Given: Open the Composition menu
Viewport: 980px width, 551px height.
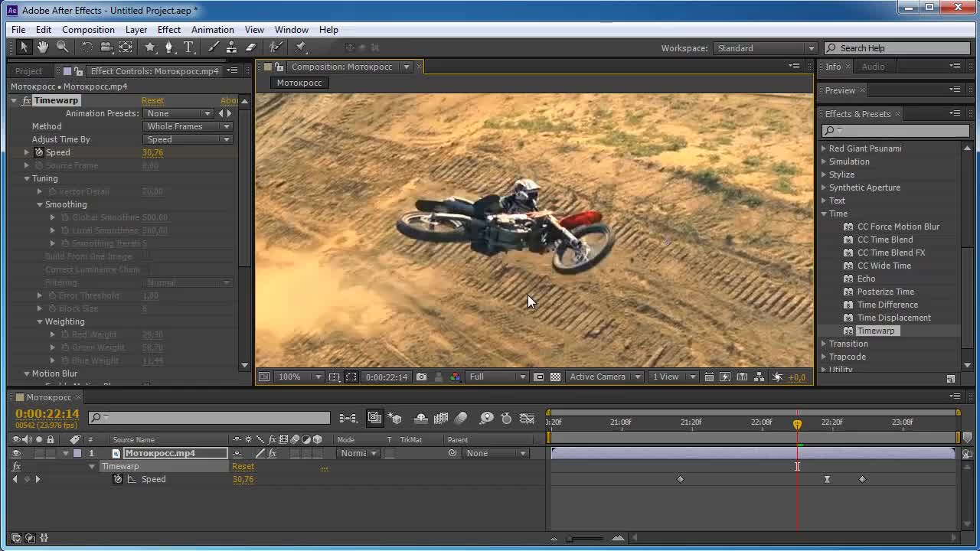Looking at the screenshot, I should [88, 30].
